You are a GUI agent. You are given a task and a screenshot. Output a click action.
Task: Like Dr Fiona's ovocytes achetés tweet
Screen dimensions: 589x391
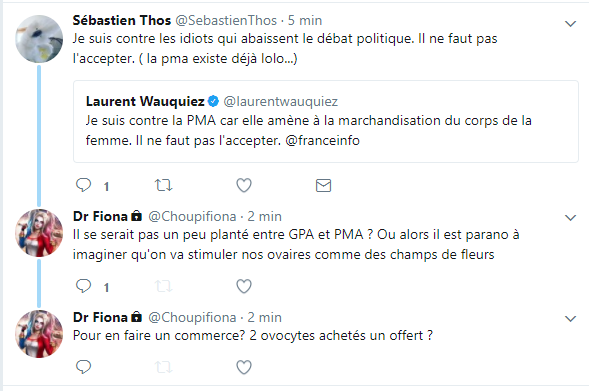(244, 367)
